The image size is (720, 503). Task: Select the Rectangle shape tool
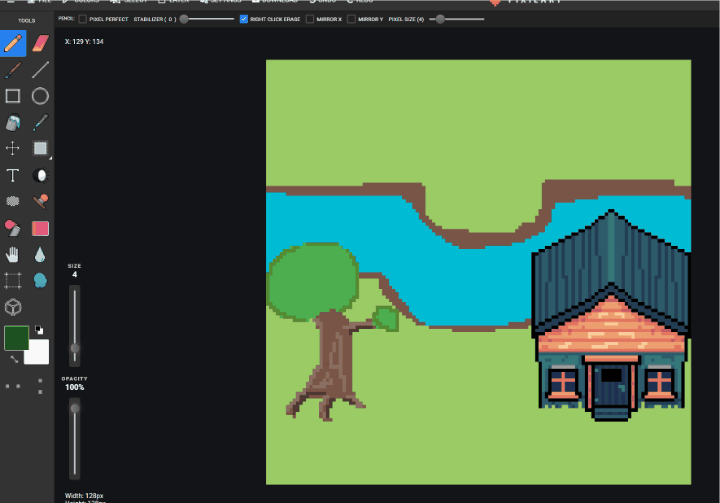[x=13, y=96]
